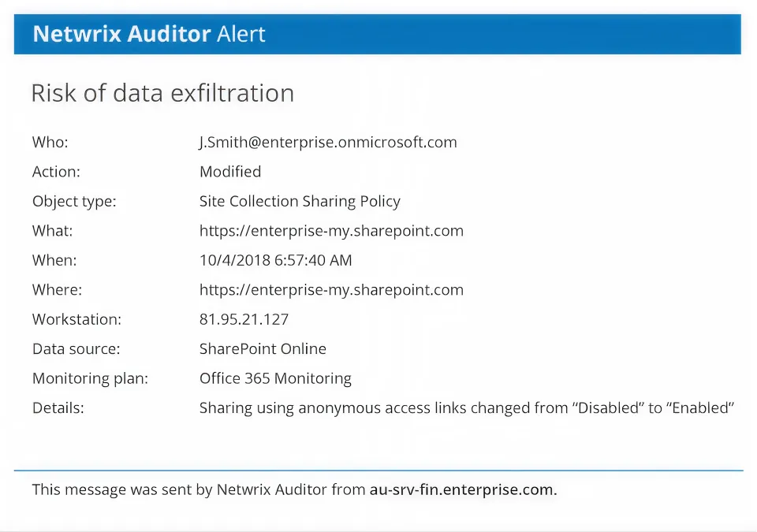Click the 10/4/2018 6:57:40 AM timestamp
This screenshot has width=757, height=532.
[x=276, y=260]
